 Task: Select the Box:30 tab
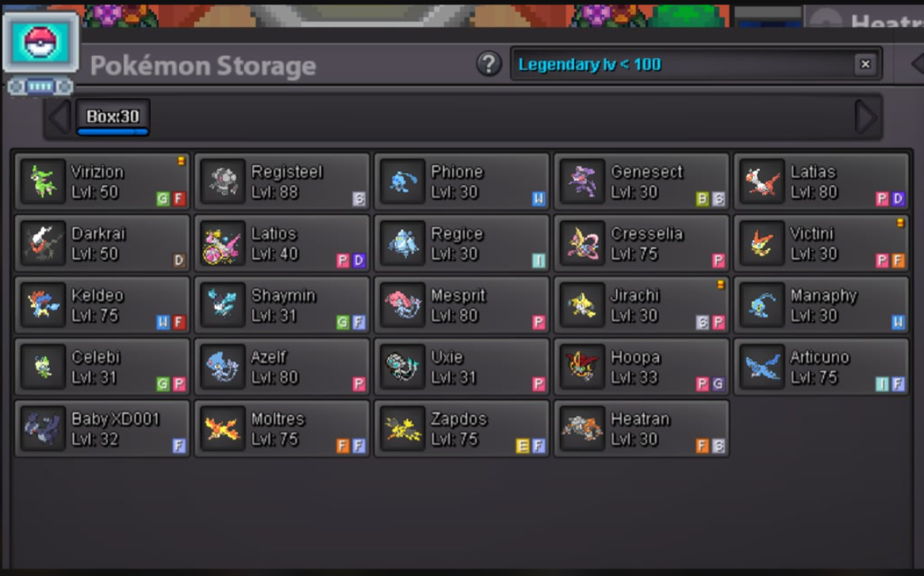[113, 116]
